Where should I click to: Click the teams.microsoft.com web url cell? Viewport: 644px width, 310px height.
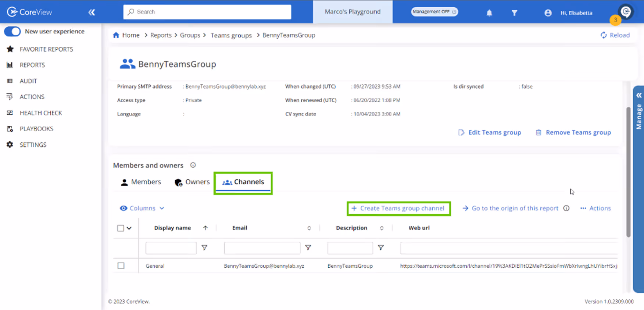coord(509,266)
